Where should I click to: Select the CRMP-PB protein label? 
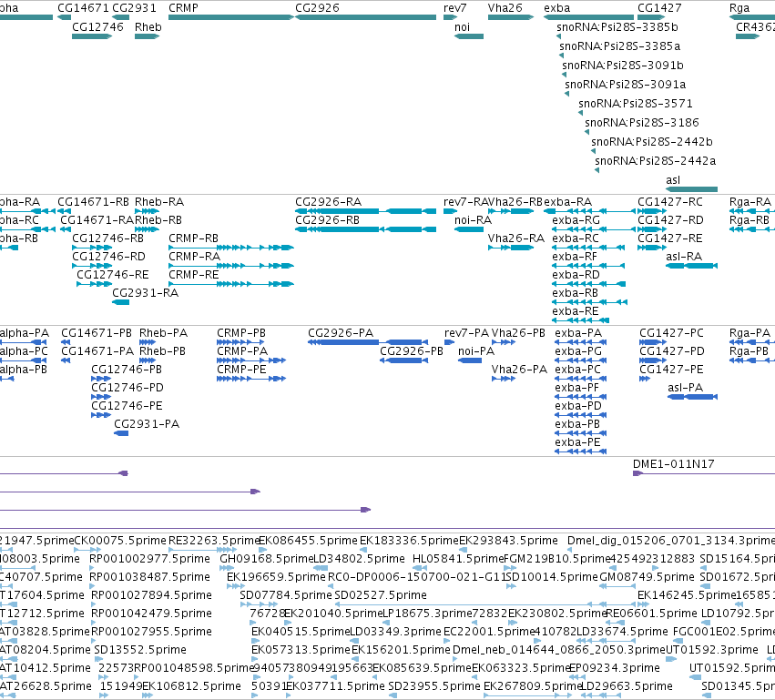(x=241, y=333)
